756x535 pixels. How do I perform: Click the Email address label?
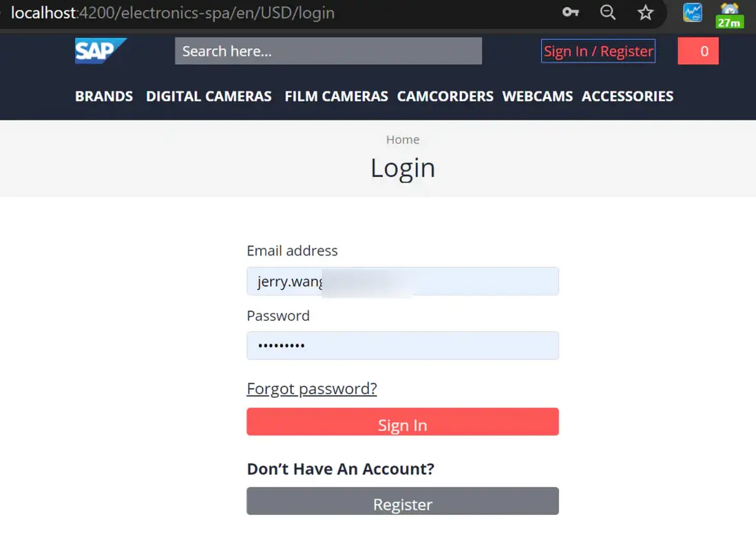[292, 251]
